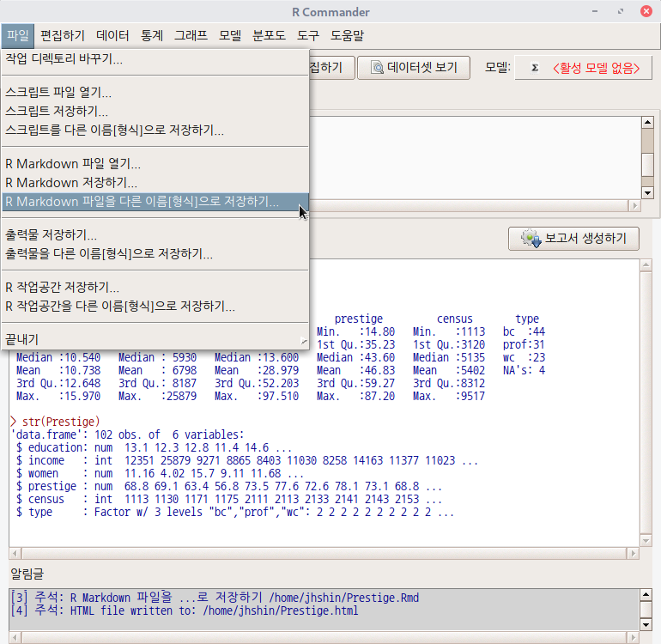This screenshot has width=661, height=644.
Task: Choose R Markdown 파일을 다른 이름으로 저장하기
Action: [155, 202]
